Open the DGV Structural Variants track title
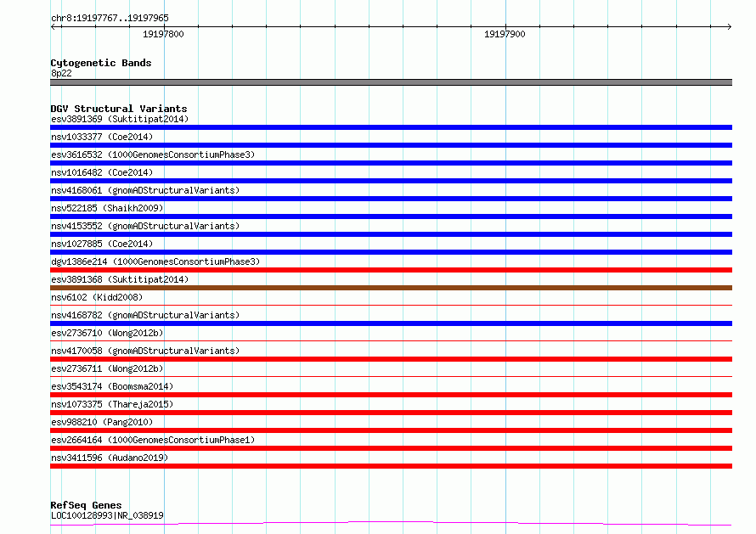 (119, 109)
